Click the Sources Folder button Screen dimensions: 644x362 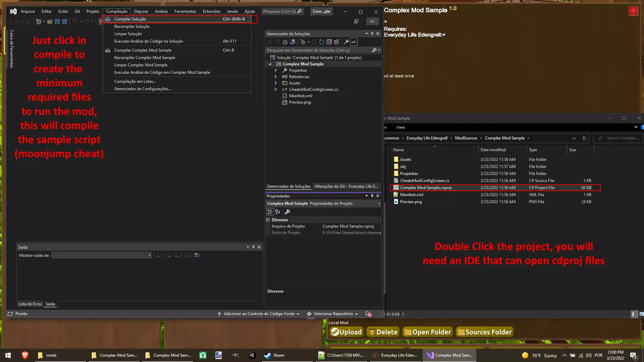484,332
